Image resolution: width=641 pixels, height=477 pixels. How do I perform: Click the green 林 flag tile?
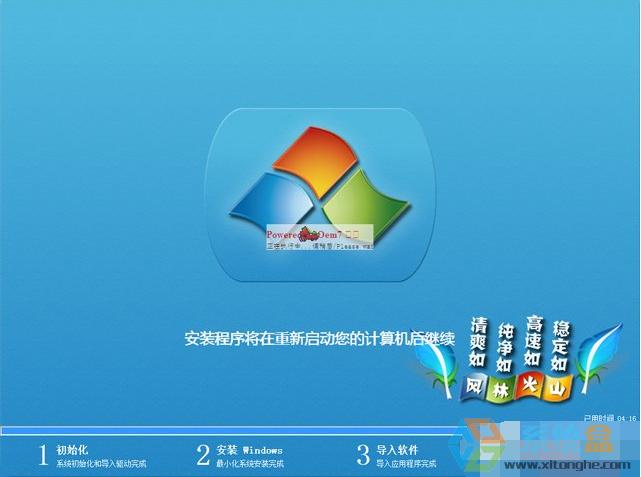tap(502, 389)
